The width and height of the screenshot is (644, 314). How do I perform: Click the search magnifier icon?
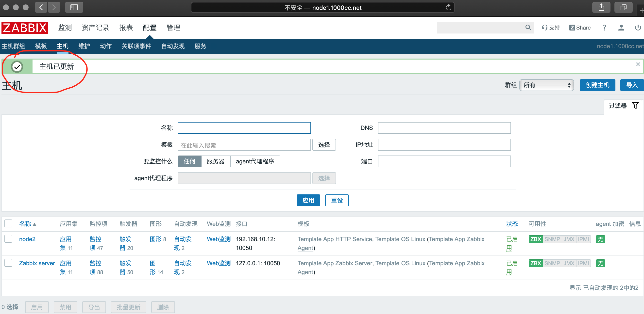[x=528, y=28]
